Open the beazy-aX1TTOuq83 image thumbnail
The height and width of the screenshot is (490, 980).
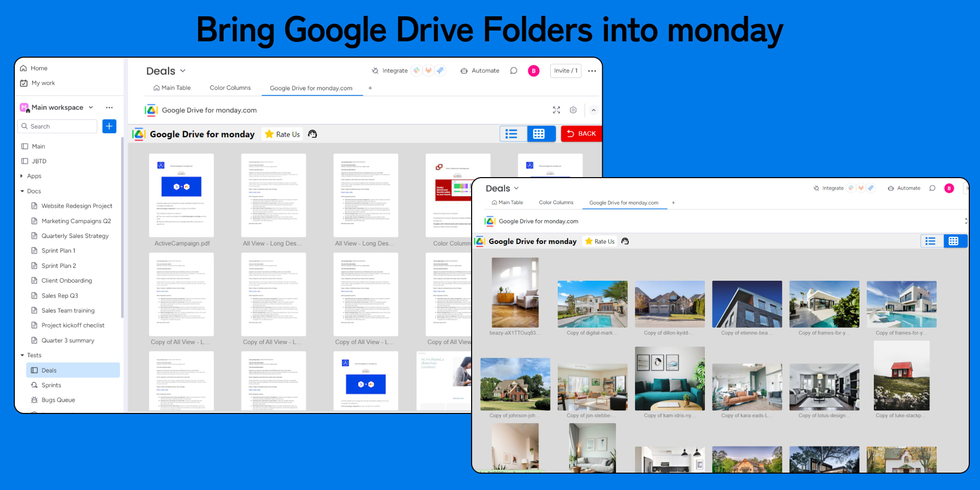pyautogui.click(x=515, y=292)
